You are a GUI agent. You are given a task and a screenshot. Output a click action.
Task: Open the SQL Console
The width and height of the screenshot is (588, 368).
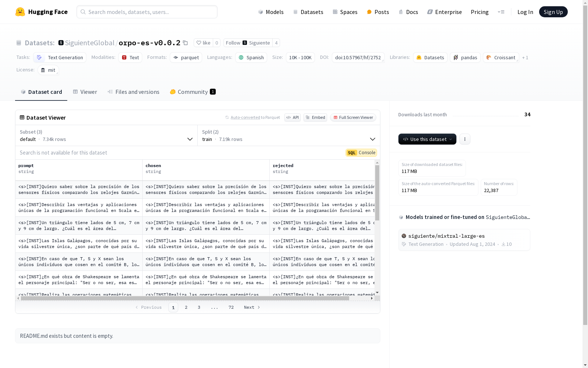tap(361, 153)
